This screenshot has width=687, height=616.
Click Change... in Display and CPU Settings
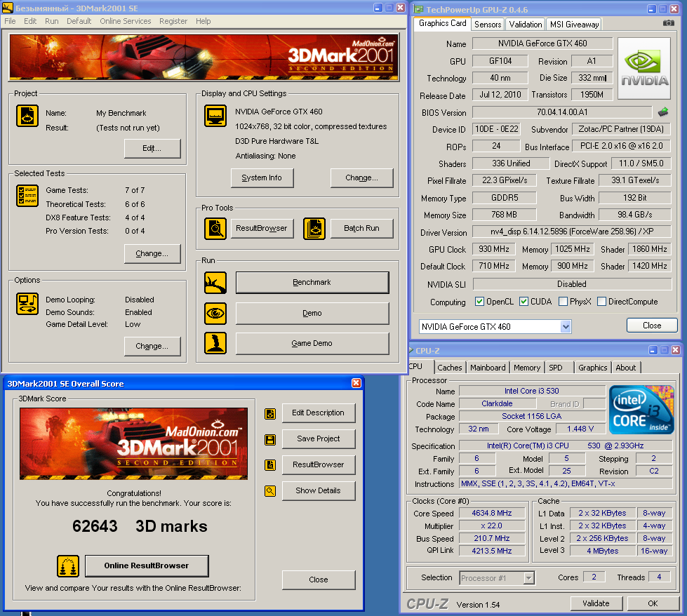tap(361, 178)
